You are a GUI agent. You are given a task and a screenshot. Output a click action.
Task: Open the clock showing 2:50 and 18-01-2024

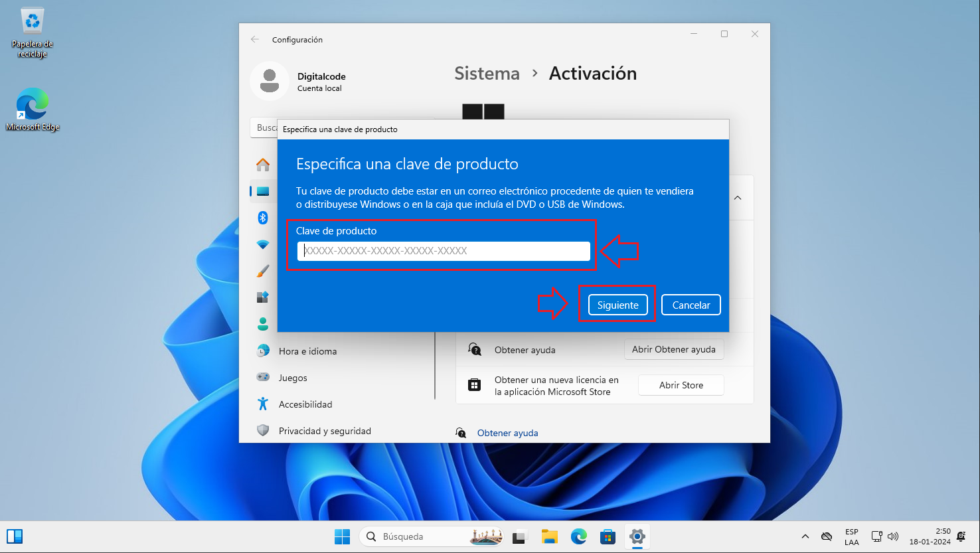pos(930,536)
